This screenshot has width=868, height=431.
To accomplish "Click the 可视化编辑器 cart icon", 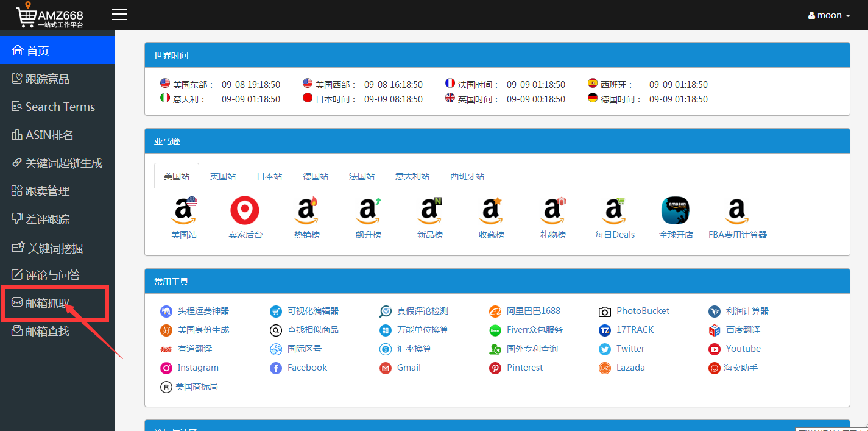I will (276, 312).
